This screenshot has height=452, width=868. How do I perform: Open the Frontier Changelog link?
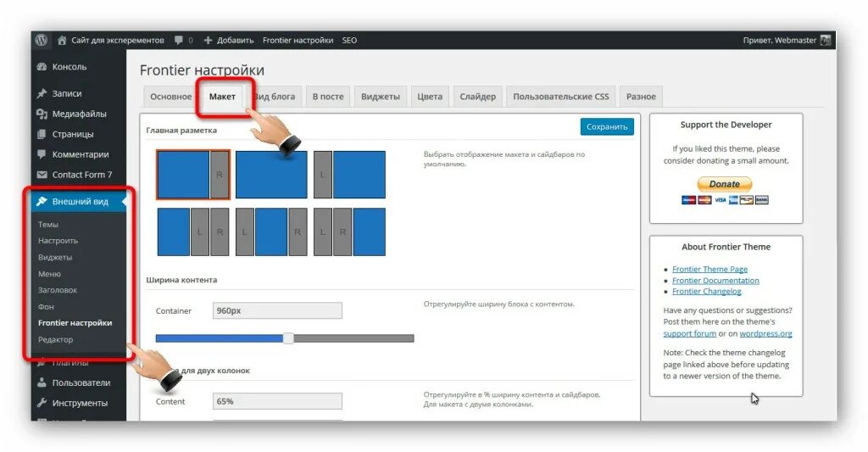[706, 292]
